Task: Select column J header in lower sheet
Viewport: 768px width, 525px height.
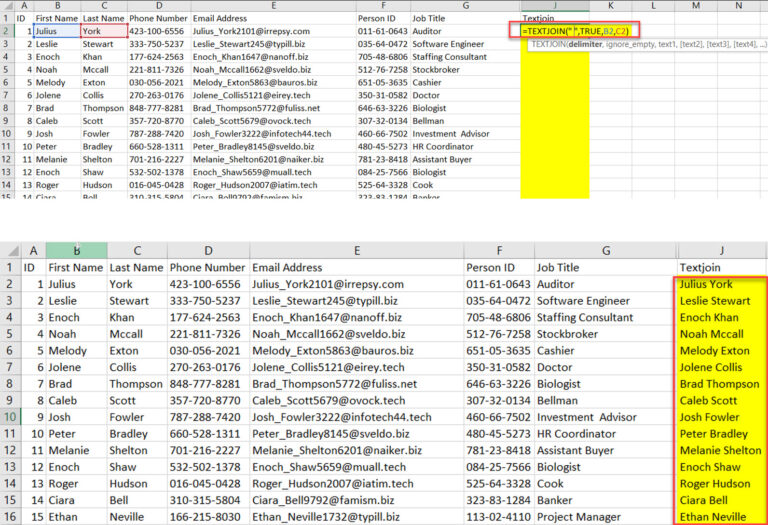Action: [x=721, y=251]
